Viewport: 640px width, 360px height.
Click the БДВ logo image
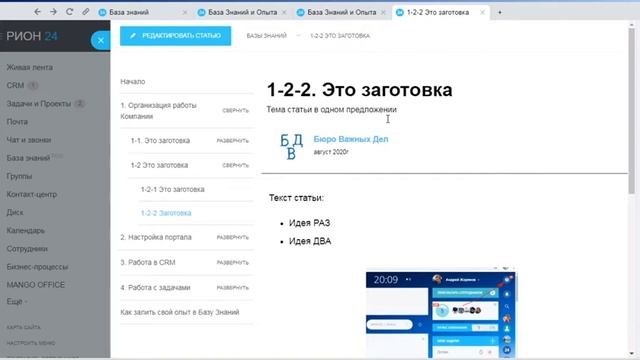click(291, 146)
